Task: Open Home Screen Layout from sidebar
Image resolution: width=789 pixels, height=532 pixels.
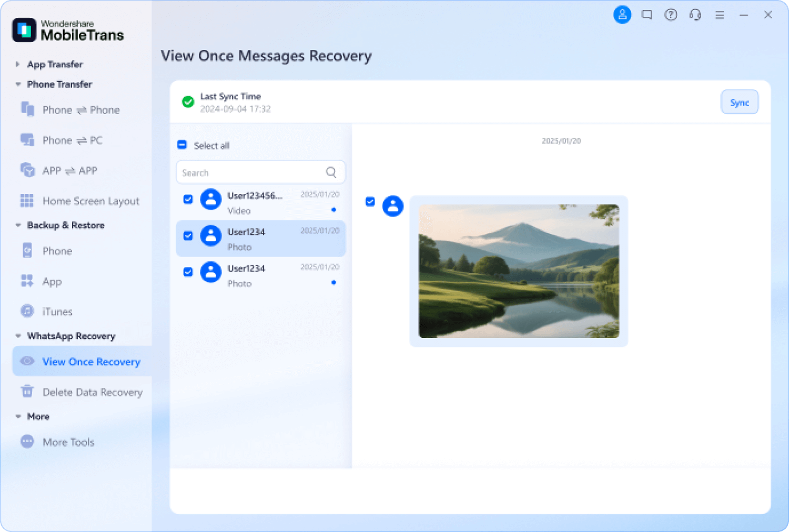Action: point(90,201)
